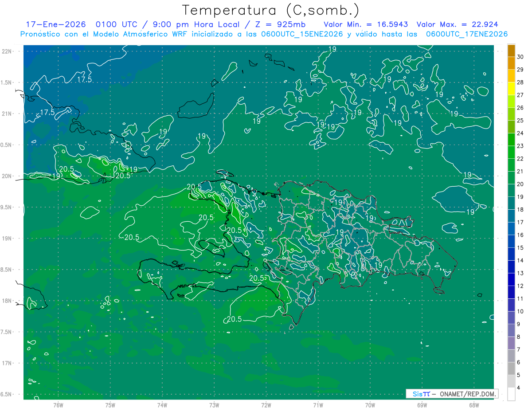
Task: Click the legend scale value '17'
Action: coord(520,223)
